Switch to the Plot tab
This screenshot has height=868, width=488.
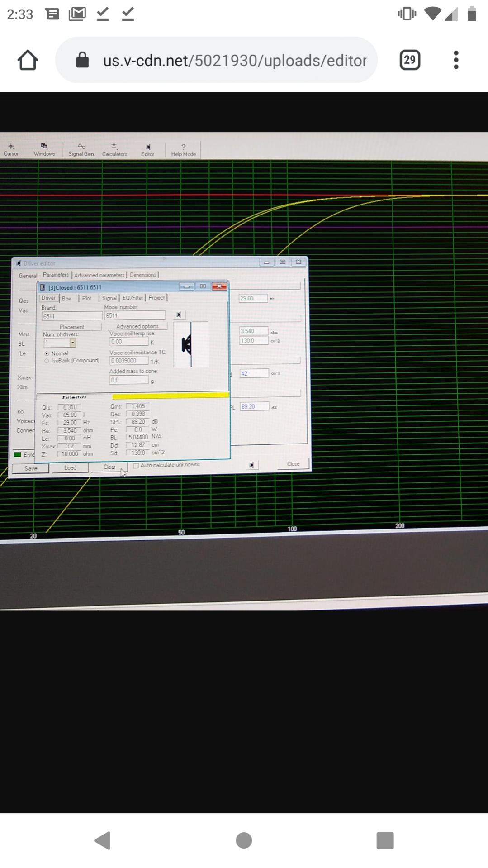click(87, 298)
